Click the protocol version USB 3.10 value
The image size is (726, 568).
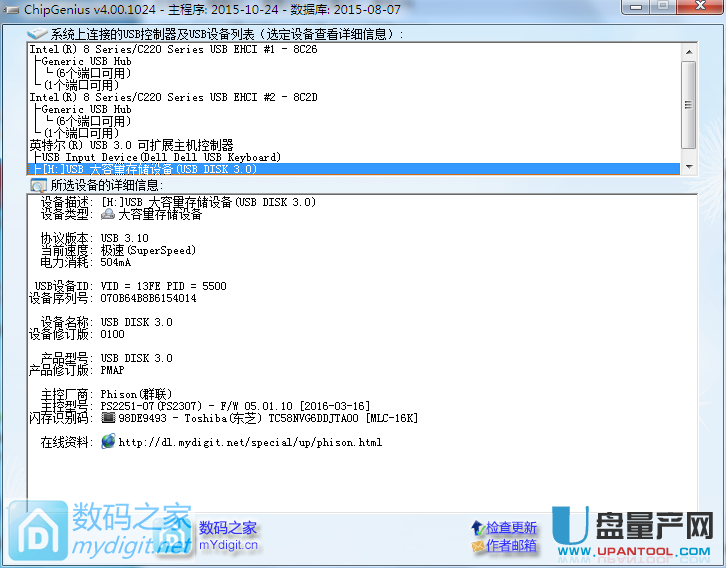[125, 238]
